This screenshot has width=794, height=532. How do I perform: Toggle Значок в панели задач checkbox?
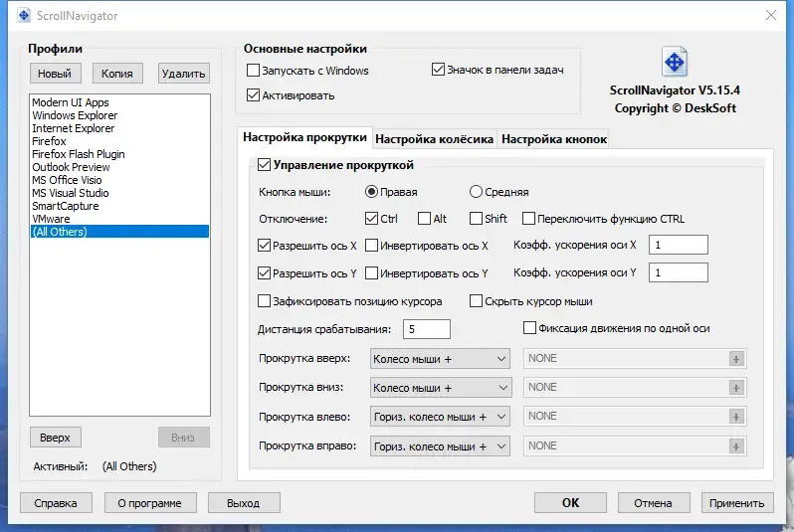point(438,70)
